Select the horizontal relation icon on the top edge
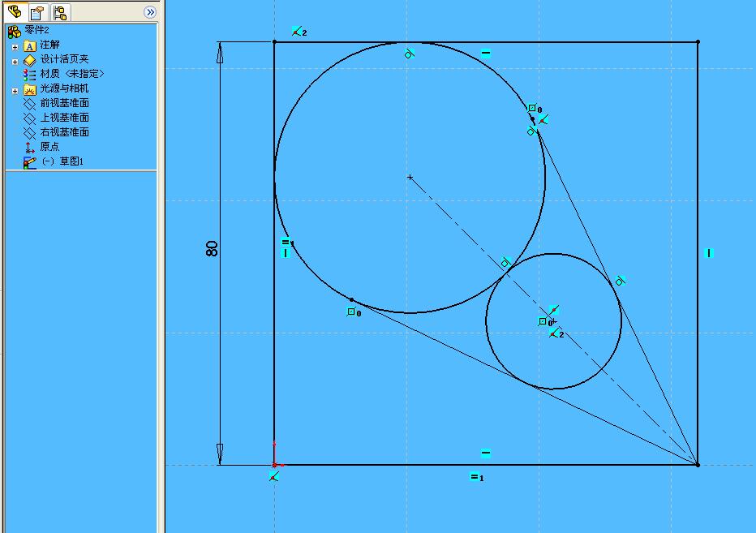 coord(486,53)
